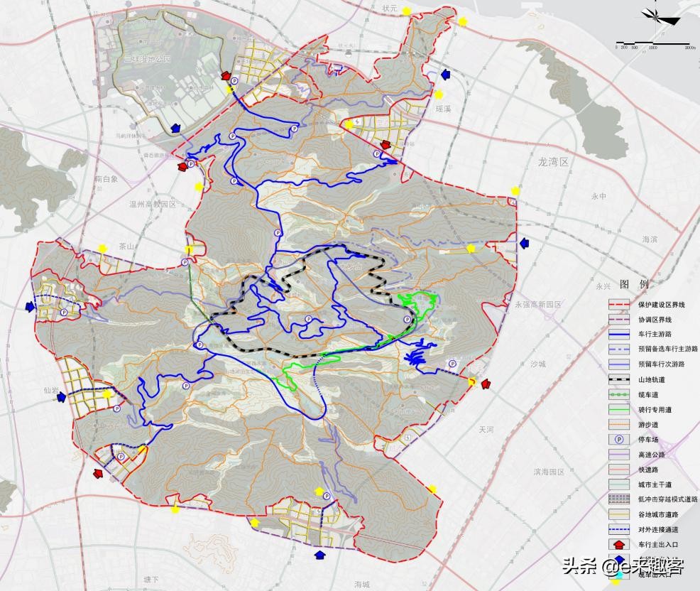Click the orange 游步道 legend swatch

618,425
